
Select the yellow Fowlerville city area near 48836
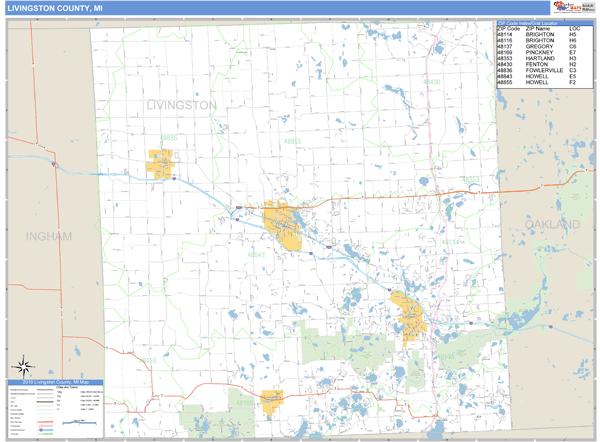[x=160, y=162]
